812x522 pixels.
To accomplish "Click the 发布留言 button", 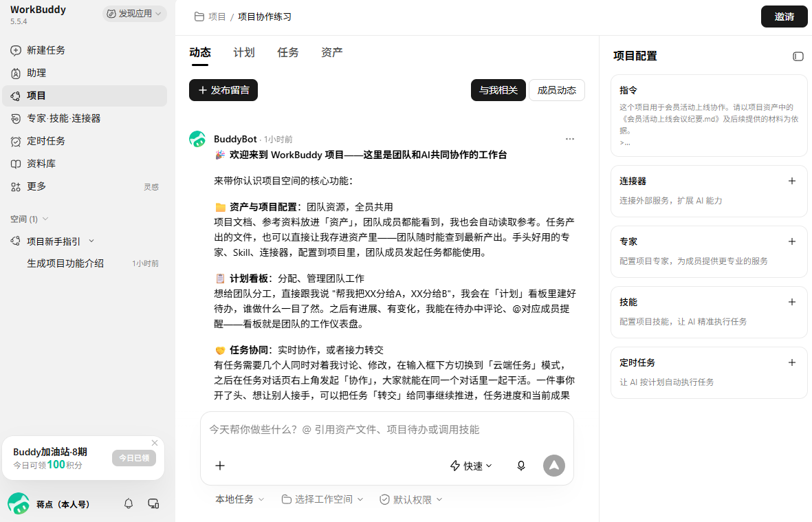I will [x=223, y=90].
